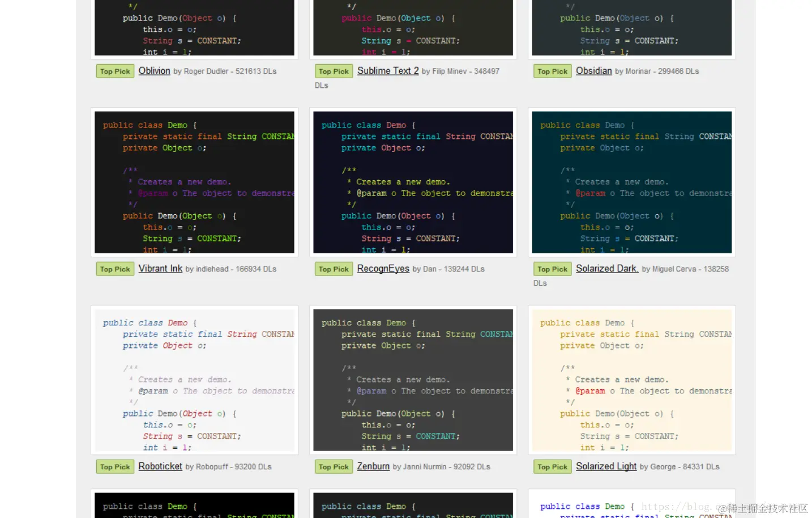Click the Top Pick badge beside RecognEyes
This screenshot has width=812, height=518.
(334, 269)
